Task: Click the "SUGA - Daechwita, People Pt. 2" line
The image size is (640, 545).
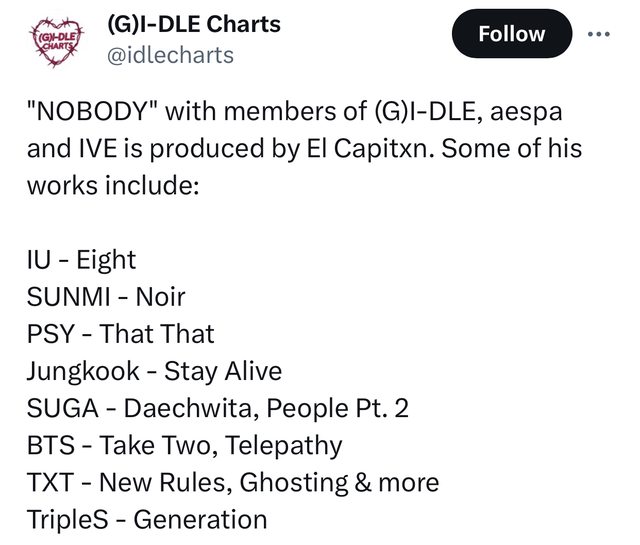Action: click(215, 408)
